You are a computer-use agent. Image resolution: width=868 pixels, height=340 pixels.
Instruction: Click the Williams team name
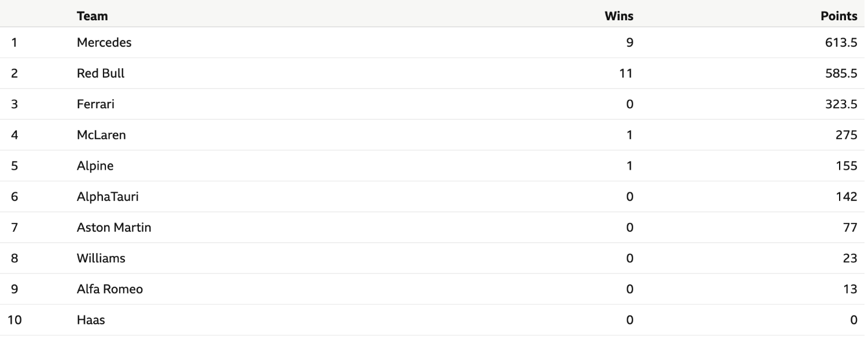101,258
